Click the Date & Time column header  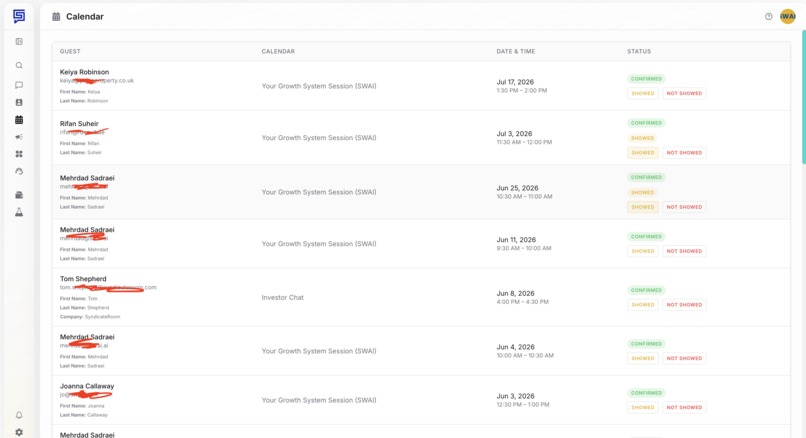(x=516, y=51)
